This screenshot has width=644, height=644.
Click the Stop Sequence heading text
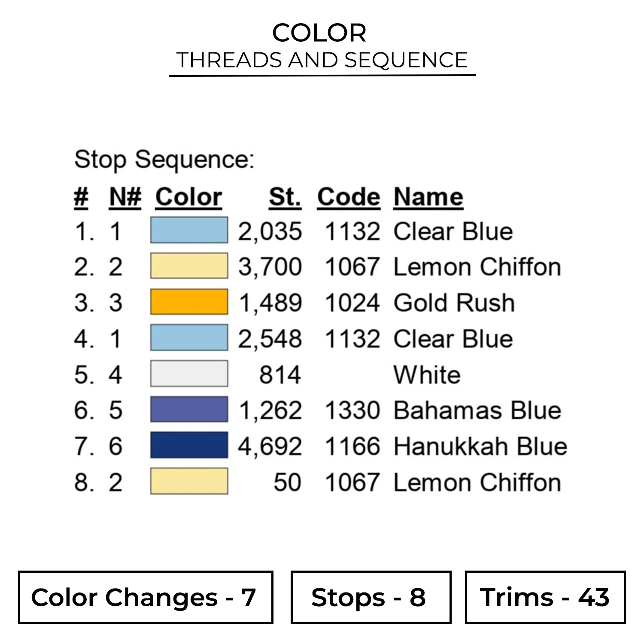[164, 160]
